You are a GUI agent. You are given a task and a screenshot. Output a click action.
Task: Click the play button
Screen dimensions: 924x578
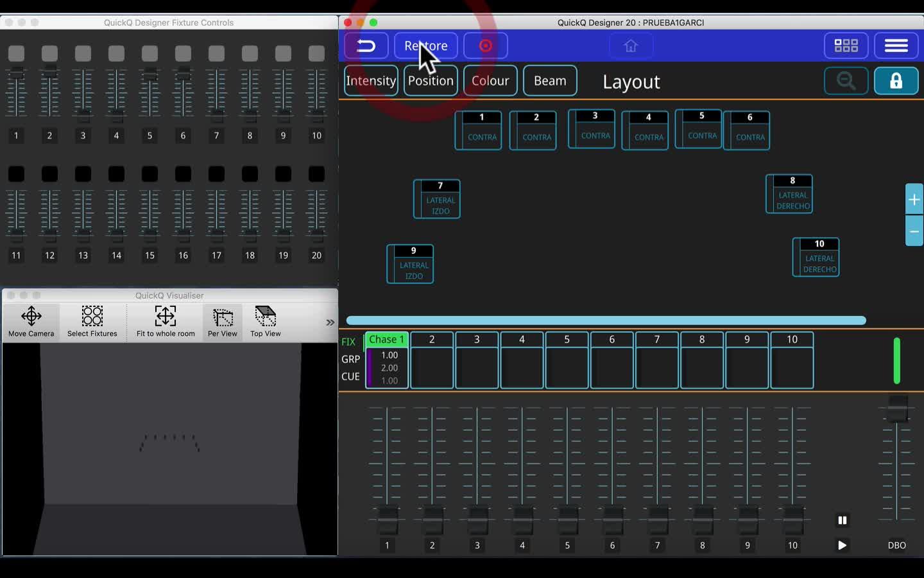click(843, 545)
